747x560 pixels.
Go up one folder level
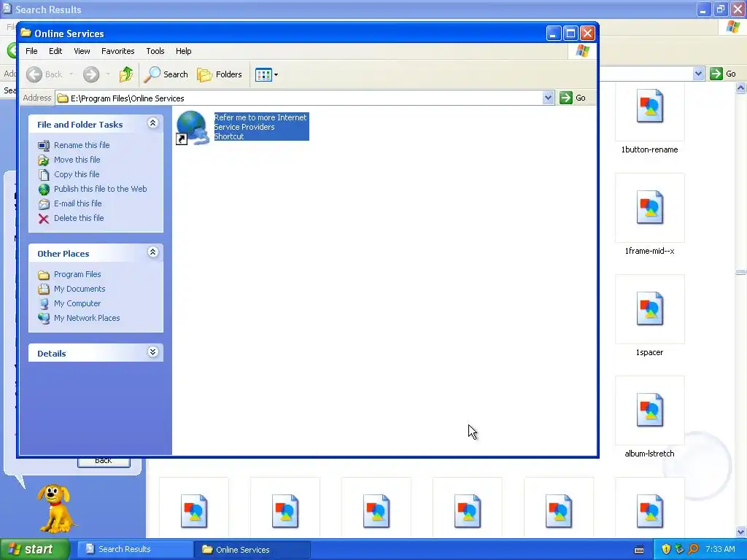[125, 74]
